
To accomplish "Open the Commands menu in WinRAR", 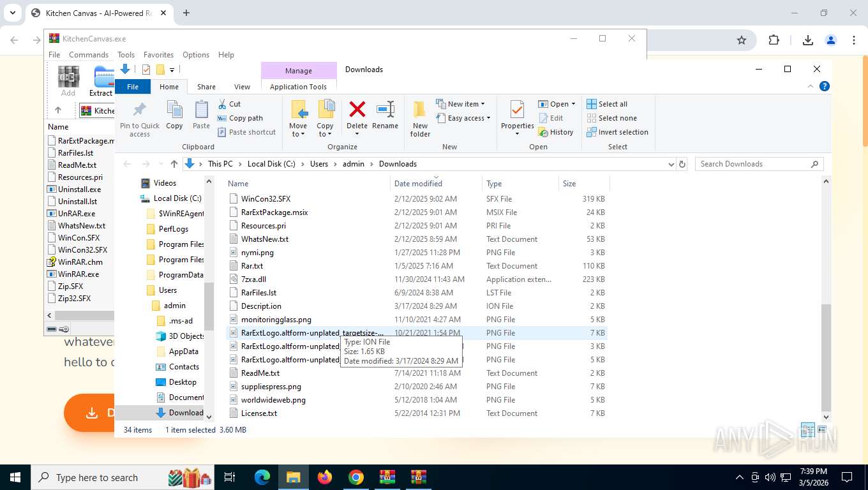I will pyautogui.click(x=89, y=55).
